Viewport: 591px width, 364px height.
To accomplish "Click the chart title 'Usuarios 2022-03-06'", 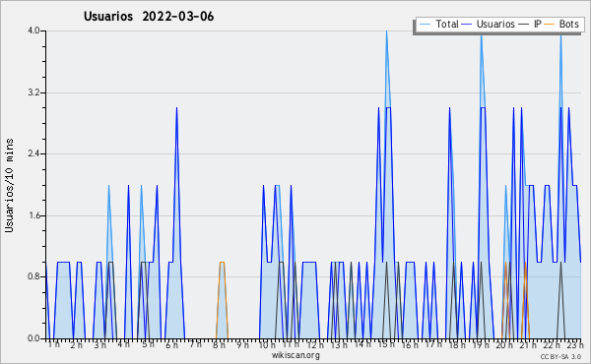I will [x=149, y=16].
